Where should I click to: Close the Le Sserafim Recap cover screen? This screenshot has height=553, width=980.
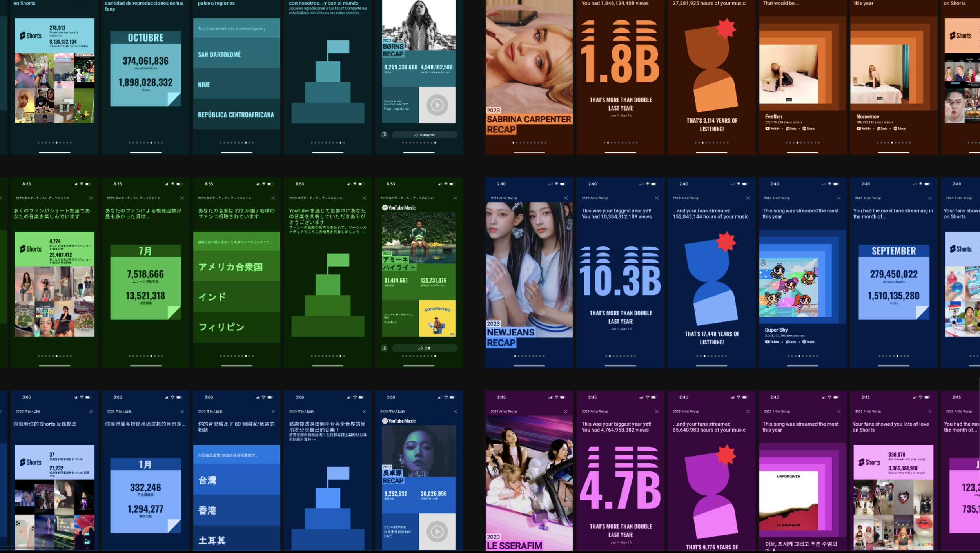(x=566, y=412)
